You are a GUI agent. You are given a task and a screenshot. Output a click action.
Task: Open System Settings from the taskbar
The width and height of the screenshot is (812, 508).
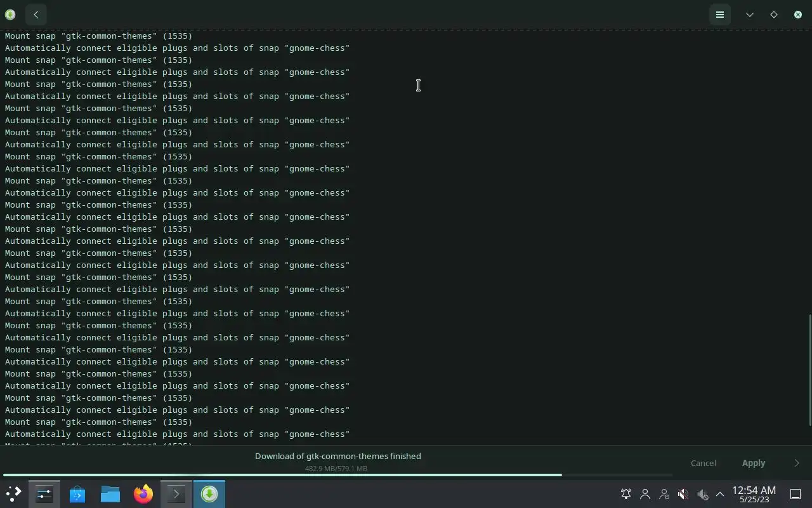44,494
